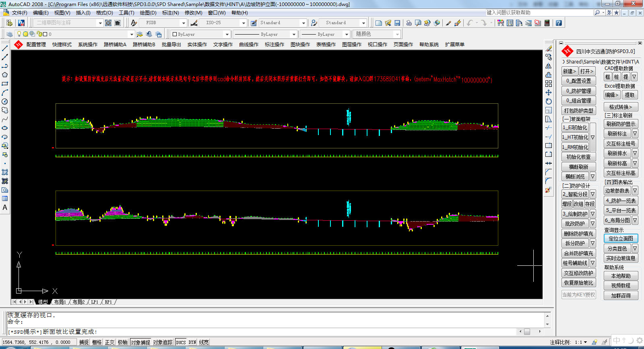This screenshot has height=349, width=644.
Task: Select the Line tool in draw toolbar
Action: pyautogui.click(x=5, y=48)
